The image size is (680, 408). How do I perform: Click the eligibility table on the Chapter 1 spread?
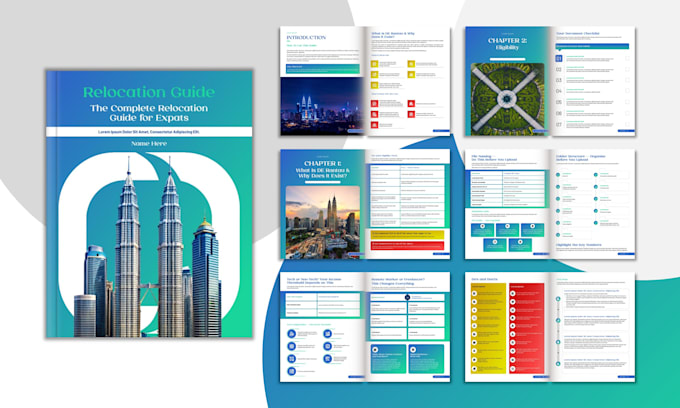coord(407,196)
